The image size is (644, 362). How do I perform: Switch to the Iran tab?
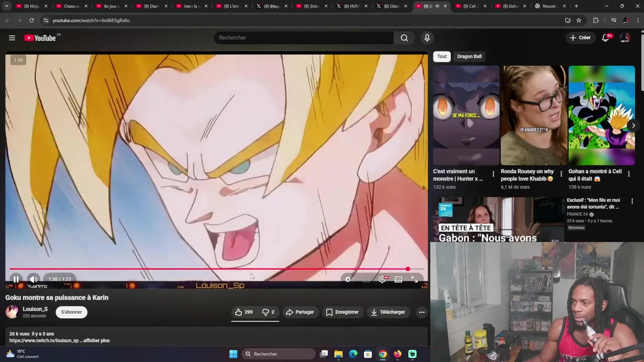[x=191, y=6]
